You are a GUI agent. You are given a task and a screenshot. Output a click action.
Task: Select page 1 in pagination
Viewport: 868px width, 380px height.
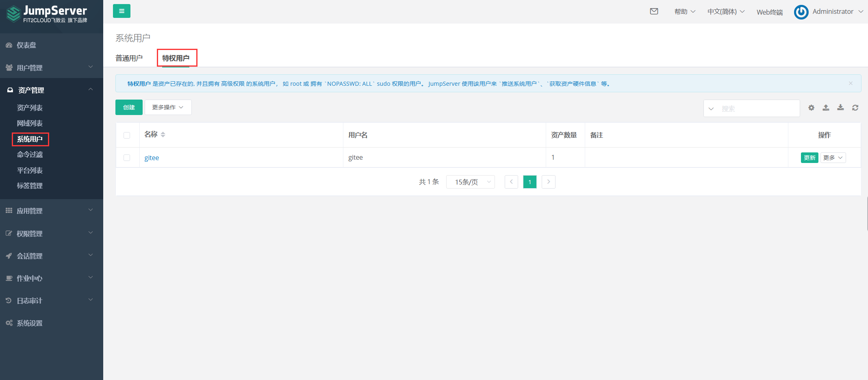(530, 182)
